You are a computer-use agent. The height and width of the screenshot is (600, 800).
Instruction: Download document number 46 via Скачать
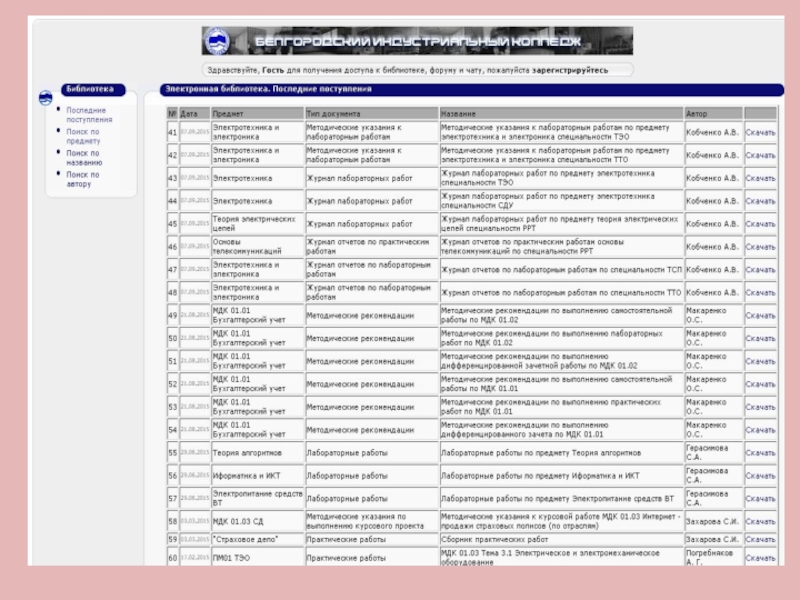[x=760, y=247]
